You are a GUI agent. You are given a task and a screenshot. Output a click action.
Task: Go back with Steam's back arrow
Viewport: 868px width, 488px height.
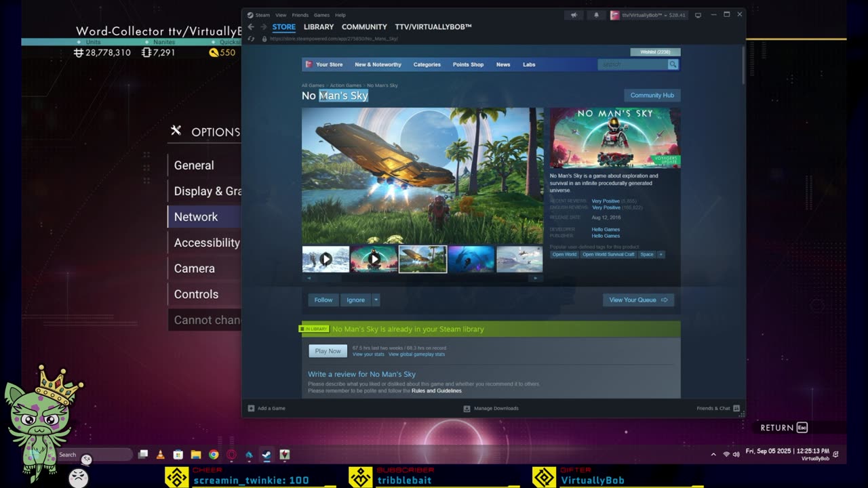251,27
